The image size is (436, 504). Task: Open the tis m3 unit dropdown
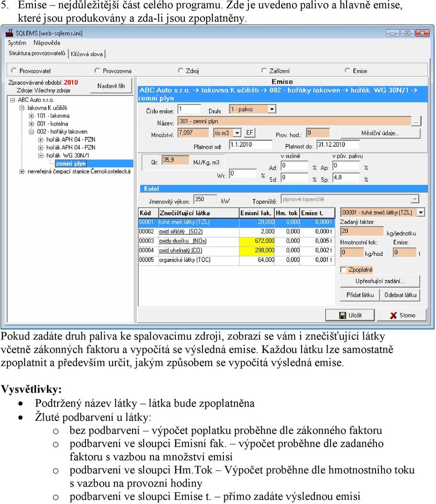pyautogui.click(x=237, y=133)
